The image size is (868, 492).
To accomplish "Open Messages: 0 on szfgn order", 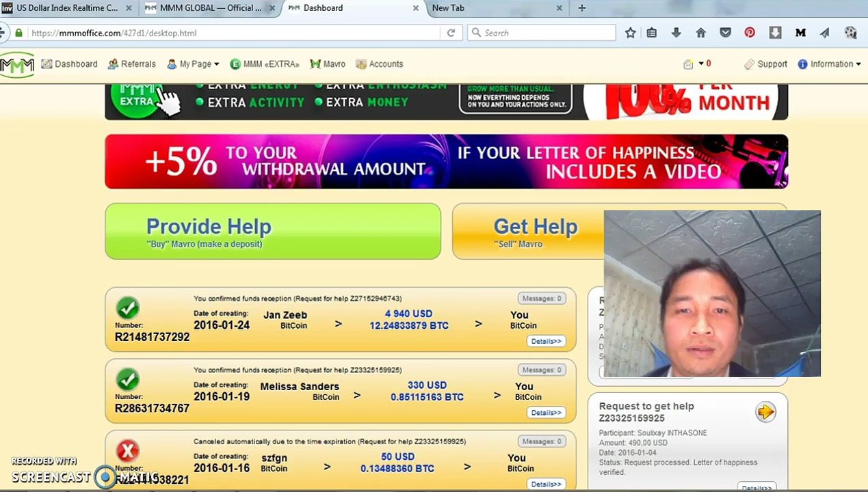I will [541, 441].
